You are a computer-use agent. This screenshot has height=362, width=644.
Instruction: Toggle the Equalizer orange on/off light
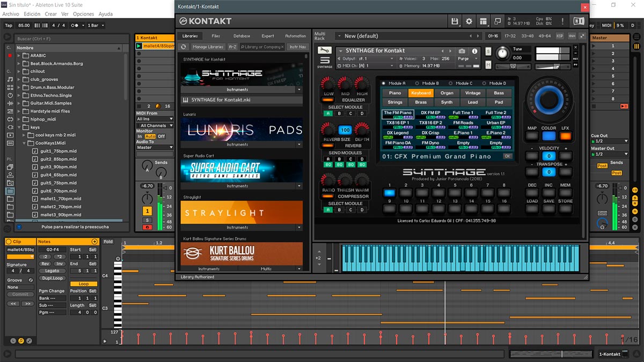(328, 100)
